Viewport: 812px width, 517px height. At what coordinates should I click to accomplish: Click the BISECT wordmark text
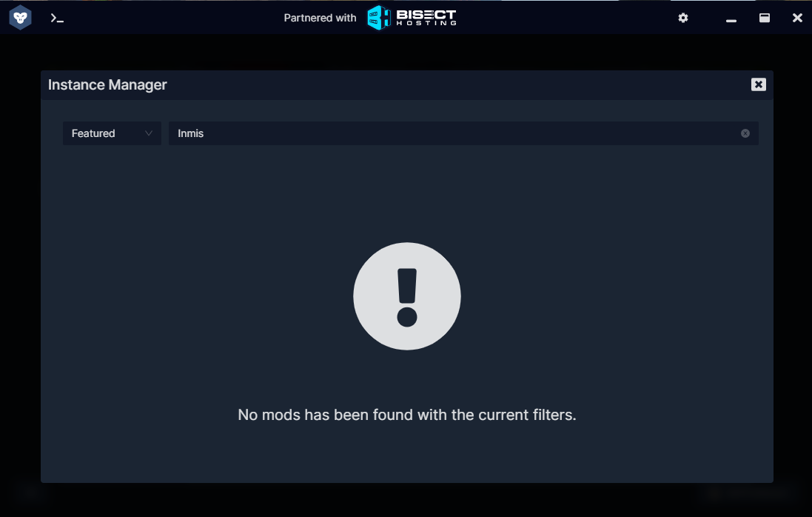tap(426, 15)
